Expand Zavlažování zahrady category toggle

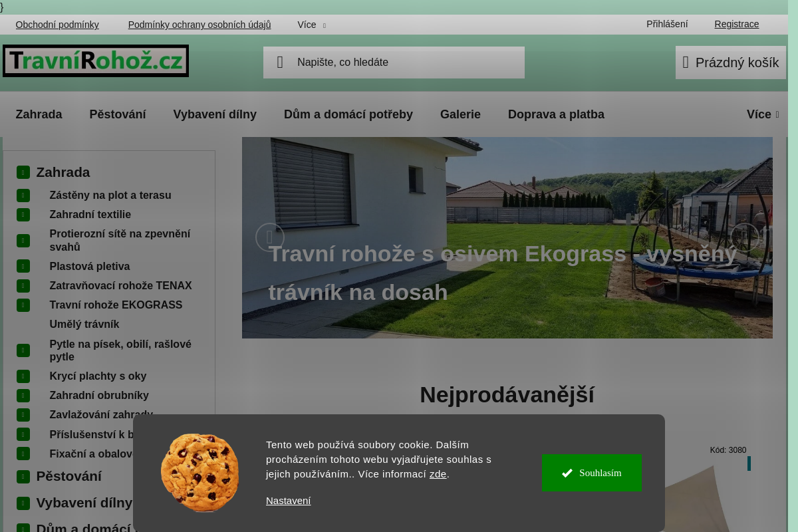click(x=23, y=415)
